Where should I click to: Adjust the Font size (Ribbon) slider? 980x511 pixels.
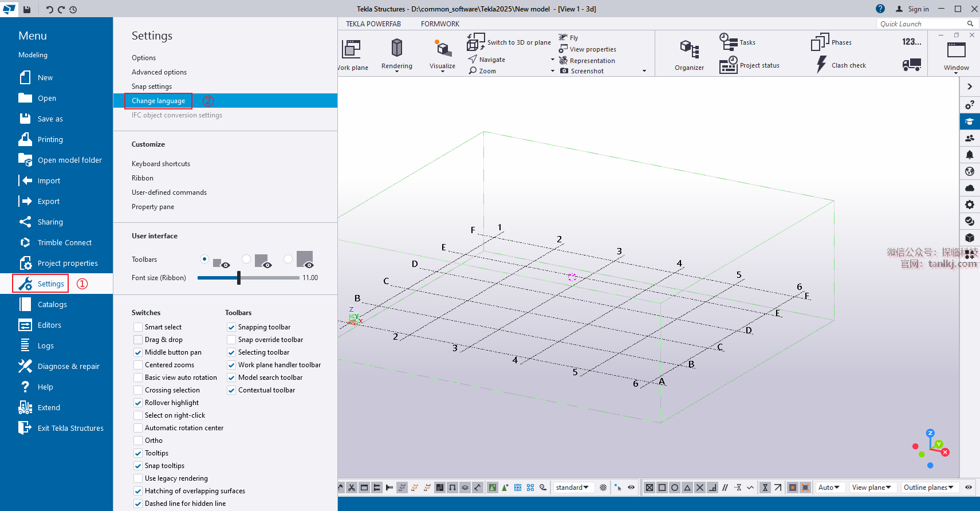point(239,278)
